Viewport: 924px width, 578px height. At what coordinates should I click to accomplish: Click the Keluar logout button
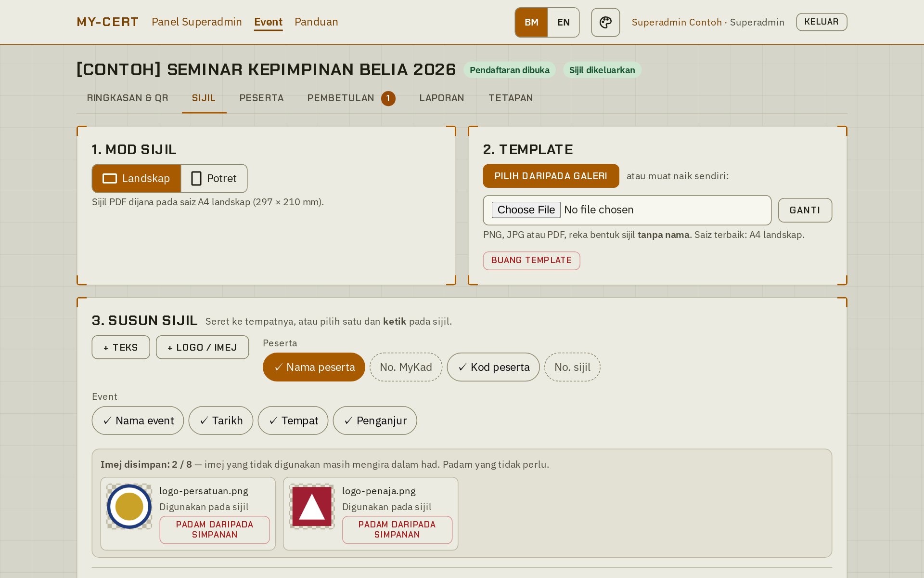coord(821,22)
